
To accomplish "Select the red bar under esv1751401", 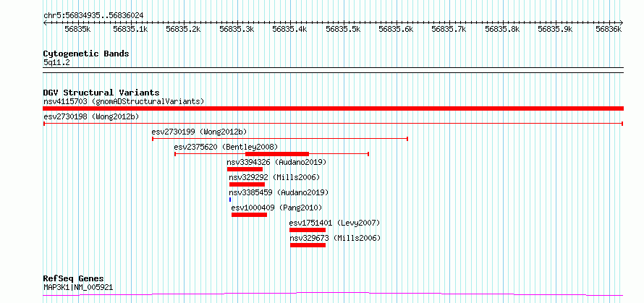I will (308, 230).
